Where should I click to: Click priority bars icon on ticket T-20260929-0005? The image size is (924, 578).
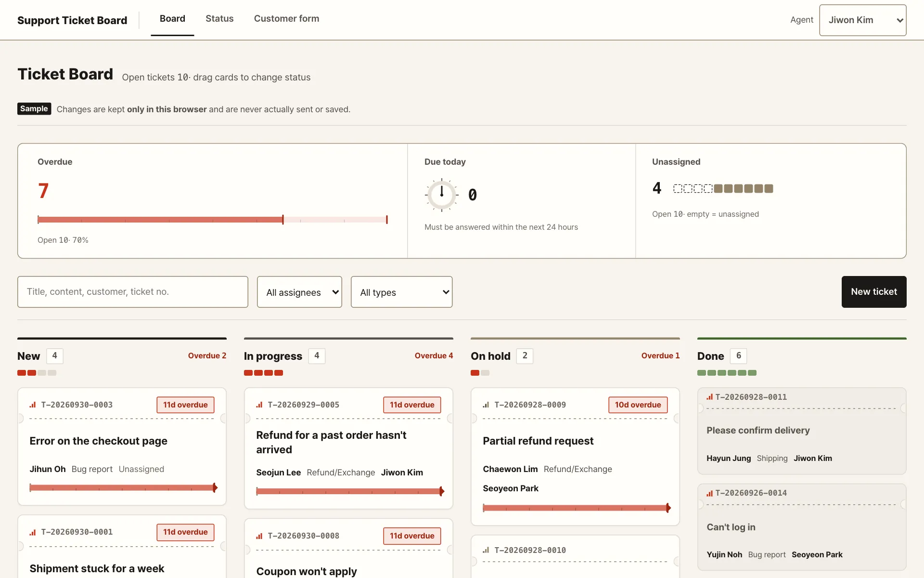(x=259, y=405)
